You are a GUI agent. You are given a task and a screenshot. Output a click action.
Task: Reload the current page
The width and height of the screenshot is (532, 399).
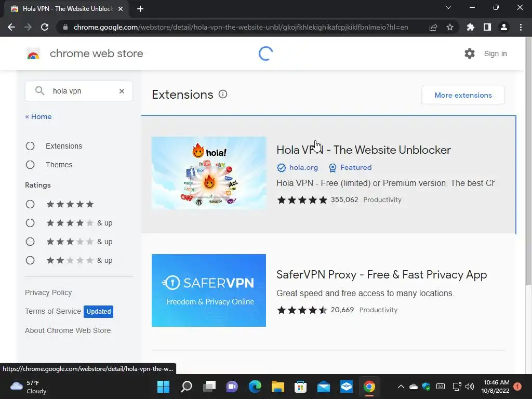point(45,27)
